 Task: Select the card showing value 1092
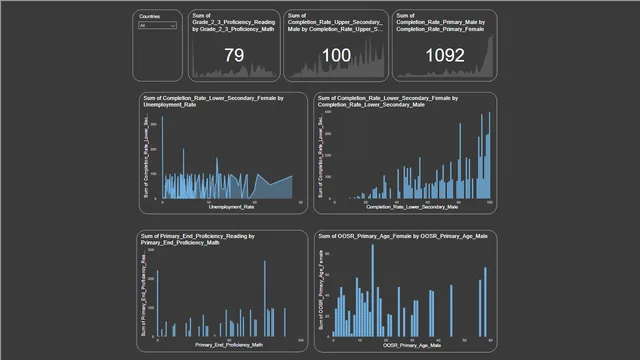[444, 46]
